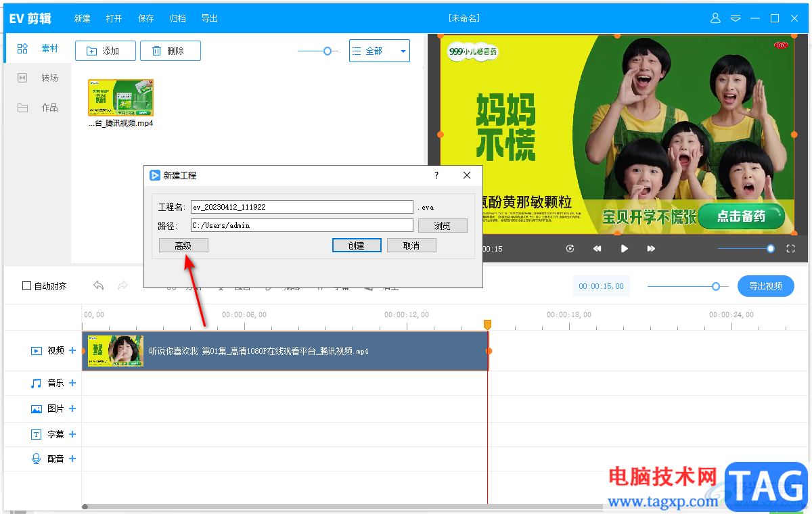This screenshot has height=514, width=812.
Task: Click the 删除 delete material button
Action: coord(171,51)
